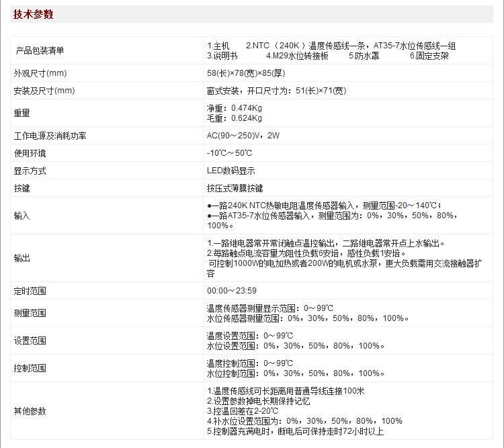Select the 3.说明书 4.M29水位转接板 line
This screenshot has height=448, width=504.
[x=328, y=56]
